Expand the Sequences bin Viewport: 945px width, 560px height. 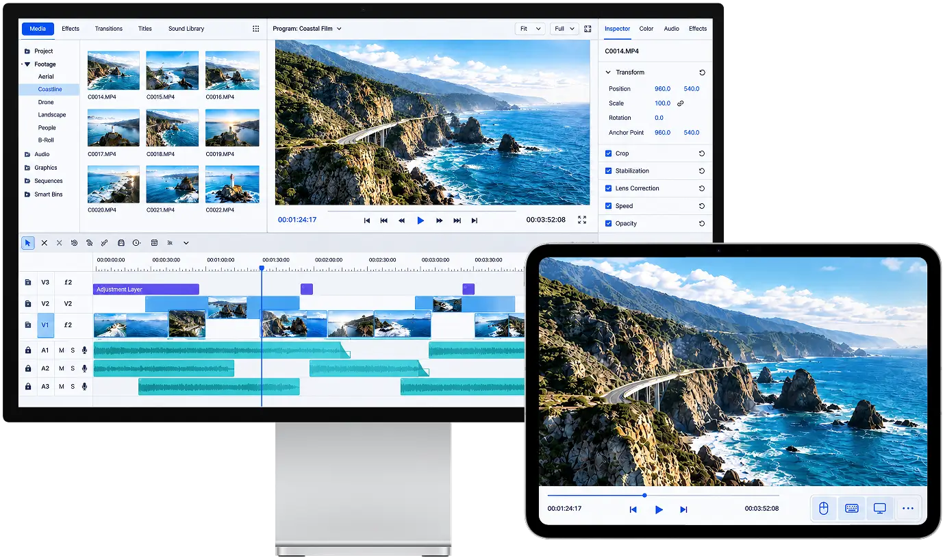tap(27, 181)
